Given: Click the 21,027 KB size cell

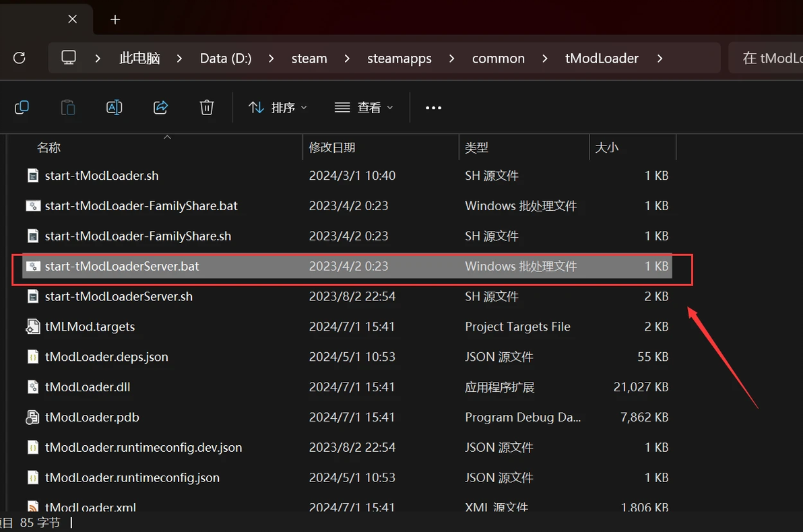Looking at the screenshot, I should point(641,387).
